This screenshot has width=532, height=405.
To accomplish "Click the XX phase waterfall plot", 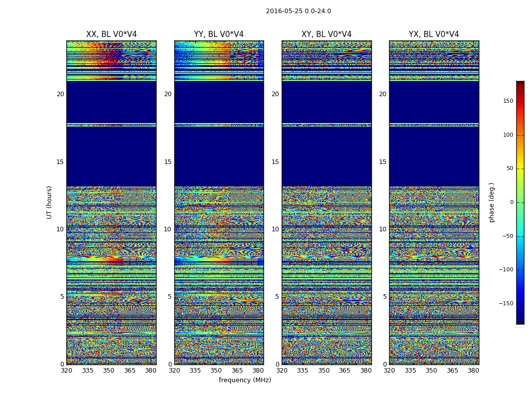I will pyautogui.click(x=111, y=202).
